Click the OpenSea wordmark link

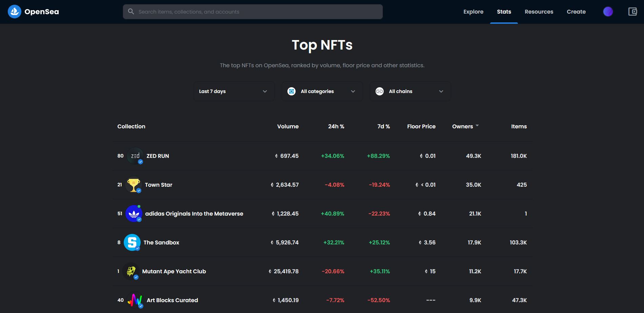click(42, 12)
